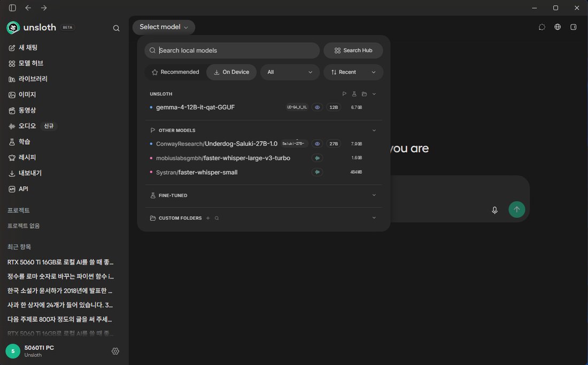Image resolution: width=588 pixels, height=365 pixels.
Task: Start a new chat via 새 채팅
Action: click(x=23, y=48)
